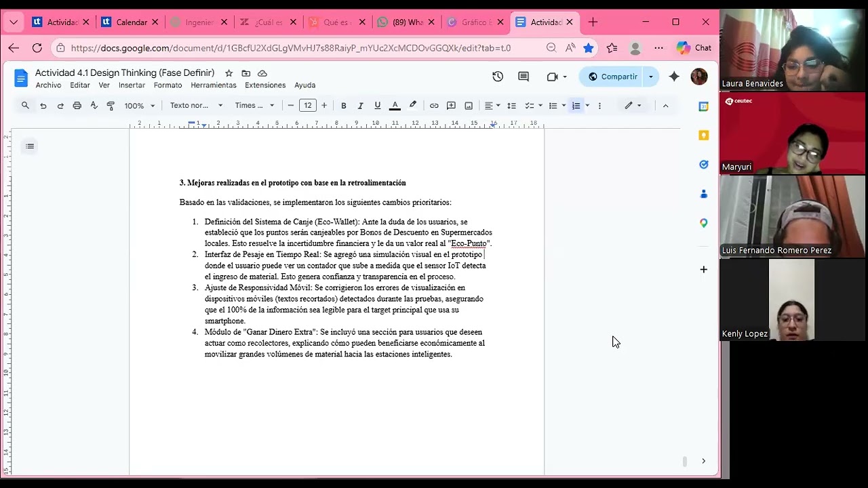
Task: Open the highlight color picker
Action: (x=412, y=106)
